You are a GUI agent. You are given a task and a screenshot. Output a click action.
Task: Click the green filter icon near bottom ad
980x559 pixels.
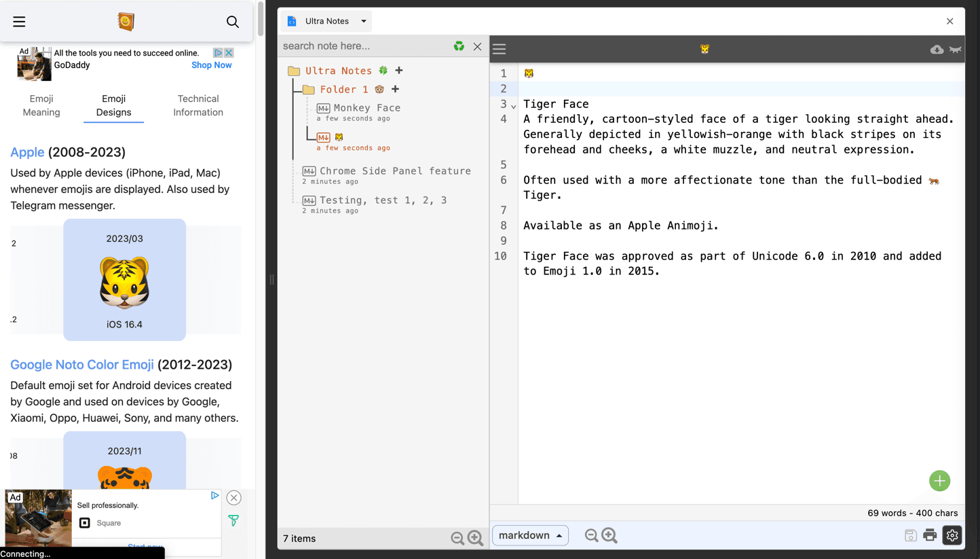[233, 521]
